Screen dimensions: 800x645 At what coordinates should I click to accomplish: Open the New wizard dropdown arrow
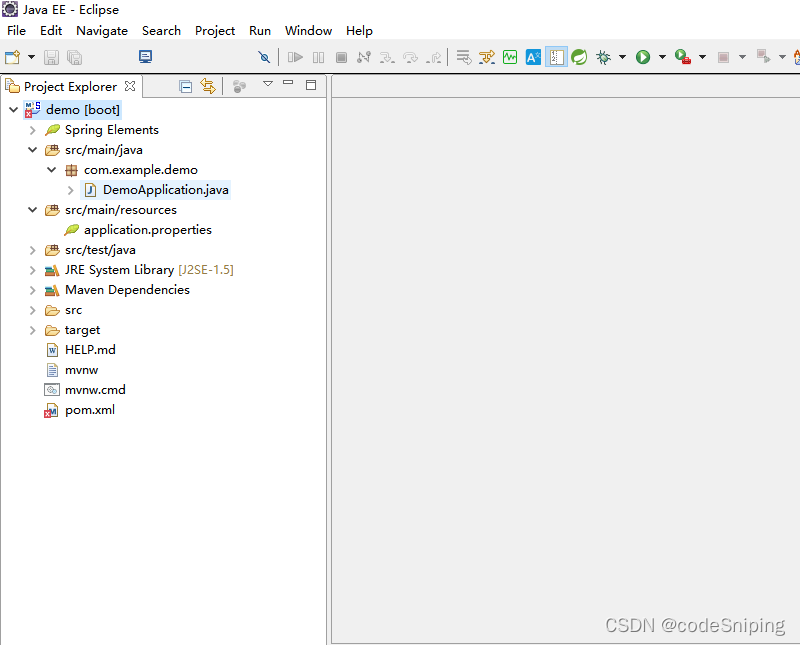(x=31, y=57)
